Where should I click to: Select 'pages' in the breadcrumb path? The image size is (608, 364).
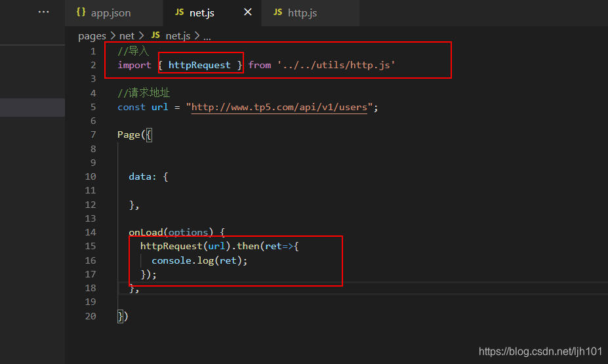coord(92,36)
